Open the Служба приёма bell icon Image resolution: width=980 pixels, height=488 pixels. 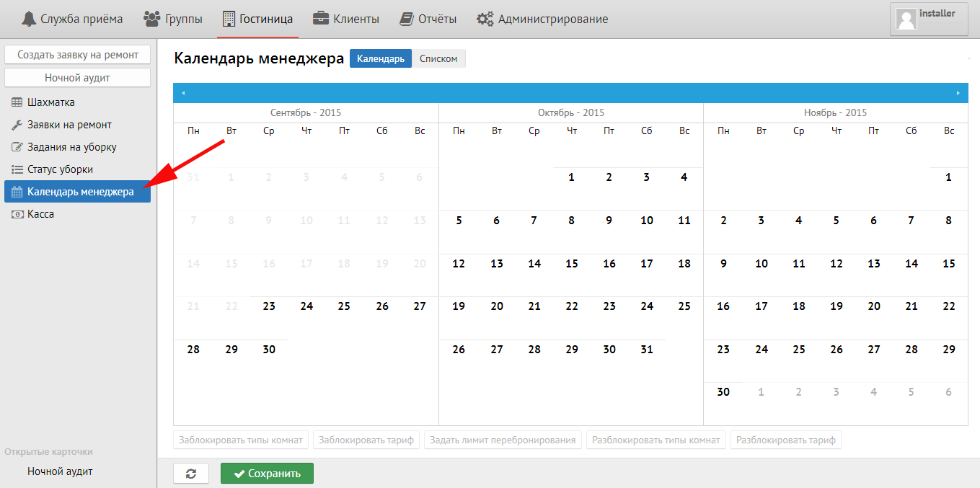[29, 19]
